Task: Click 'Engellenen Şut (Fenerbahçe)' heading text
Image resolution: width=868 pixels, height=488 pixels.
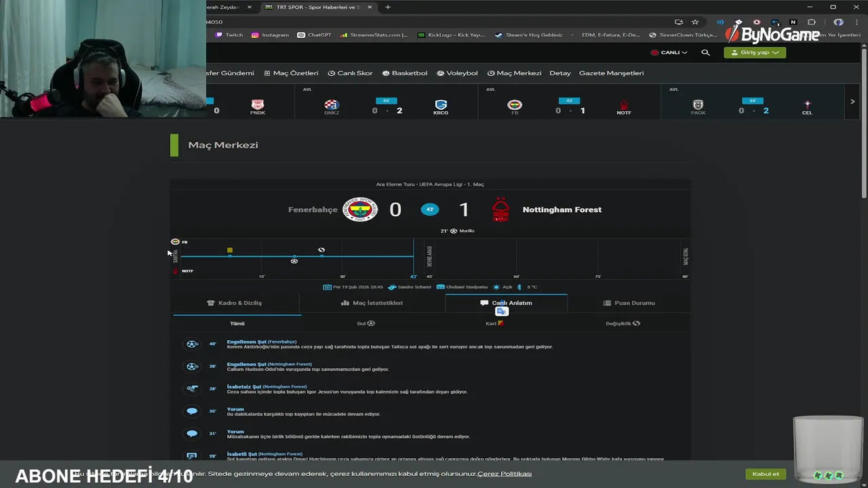Action: point(262,342)
